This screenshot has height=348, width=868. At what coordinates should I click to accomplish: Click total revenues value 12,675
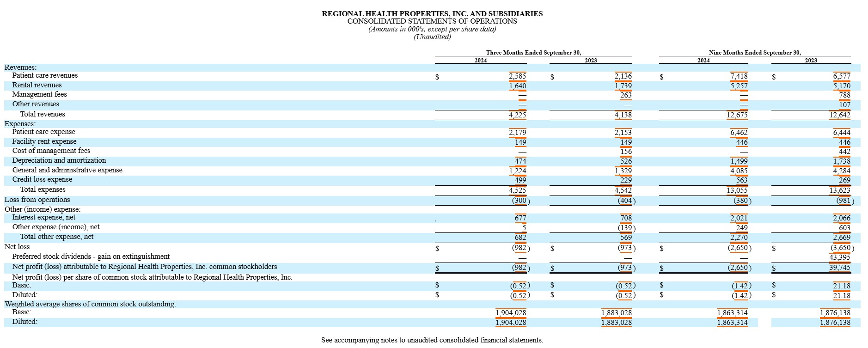(737, 115)
